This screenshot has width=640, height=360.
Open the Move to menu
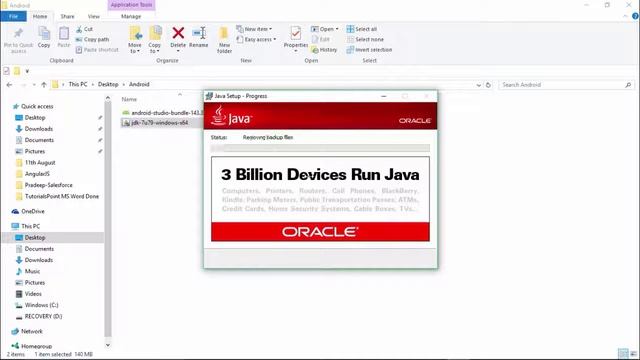[135, 40]
